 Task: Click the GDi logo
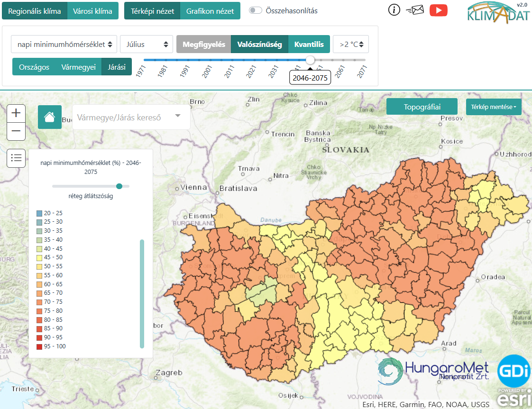click(x=514, y=371)
